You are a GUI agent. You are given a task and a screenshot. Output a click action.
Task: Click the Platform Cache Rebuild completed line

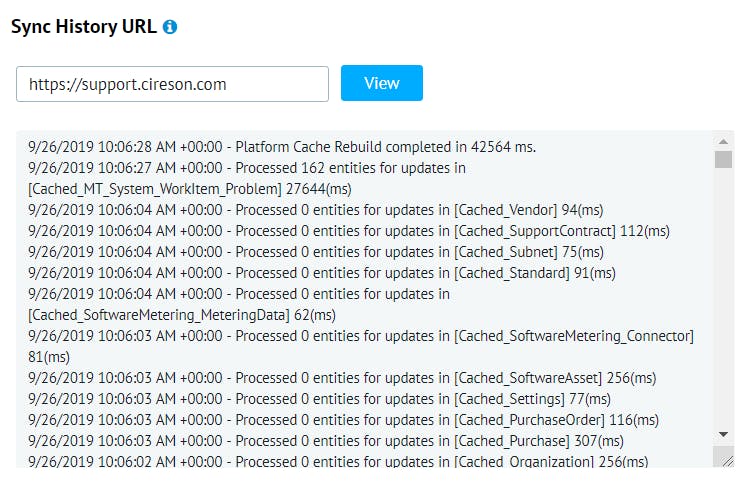(282, 147)
